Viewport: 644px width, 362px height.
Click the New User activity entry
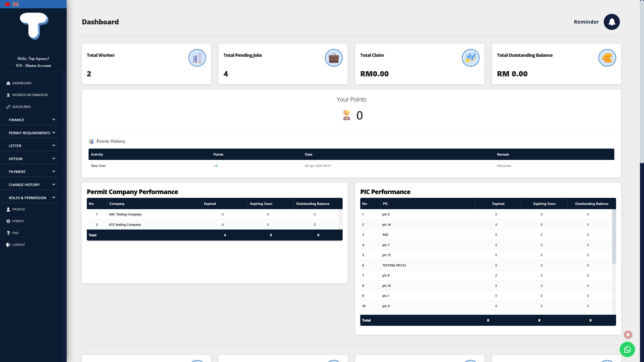click(x=98, y=166)
